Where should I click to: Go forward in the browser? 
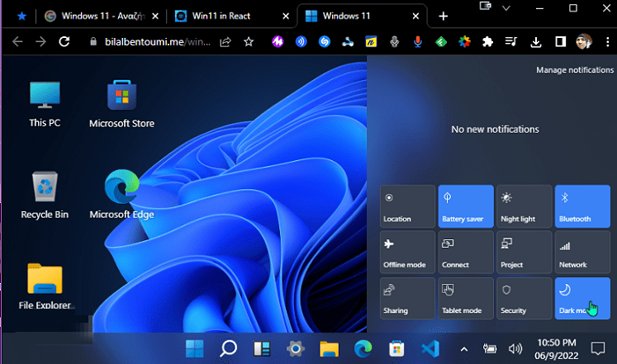(x=40, y=41)
